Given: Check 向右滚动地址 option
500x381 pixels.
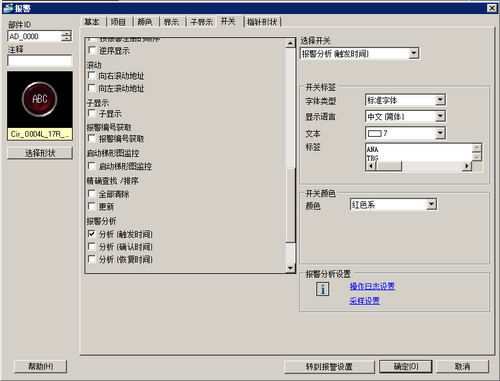Looking at the screenshot, I should (92, 76).
